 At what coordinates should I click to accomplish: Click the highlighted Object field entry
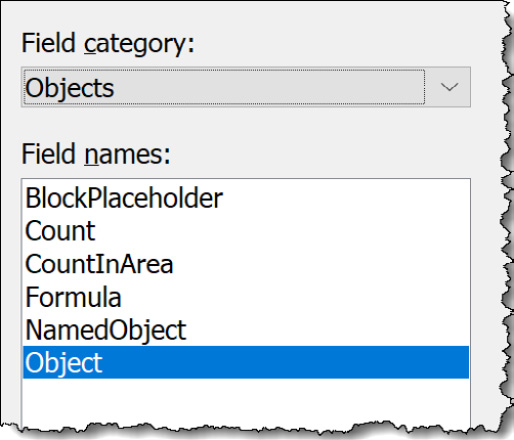point(246,362)
